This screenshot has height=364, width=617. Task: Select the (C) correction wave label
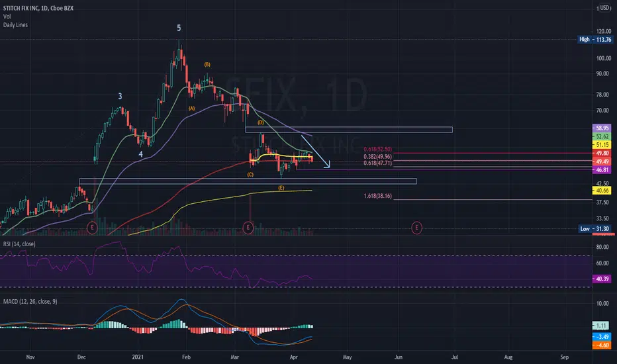click(x=250, y=174)
